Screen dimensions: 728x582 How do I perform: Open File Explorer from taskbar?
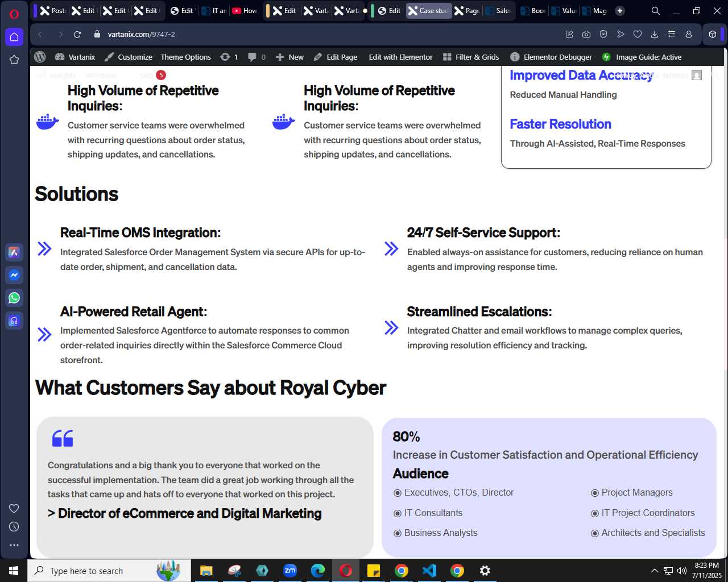pyautogui.click(x=206, y=571)
